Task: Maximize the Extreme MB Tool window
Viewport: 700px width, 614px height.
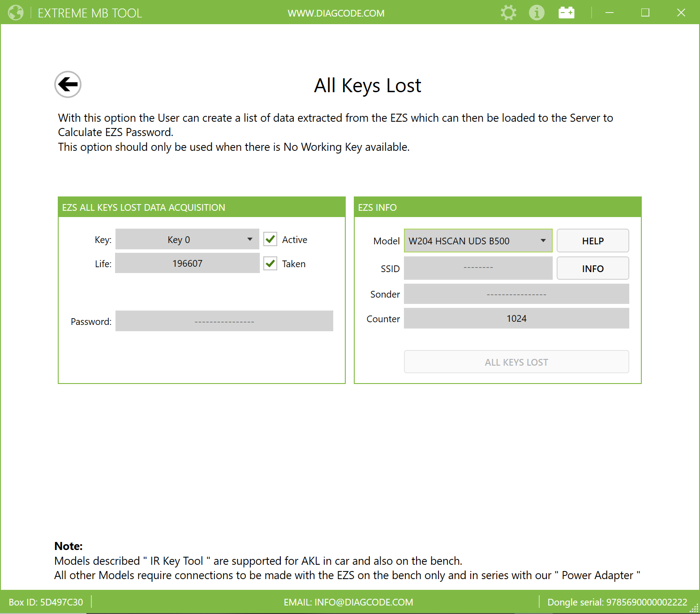Action: point(645,13)
